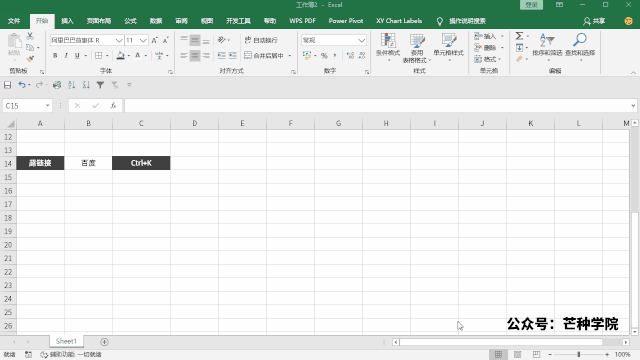Click the Format Painter brush icon
Screen dimensions: 640x360
point(30,59)
